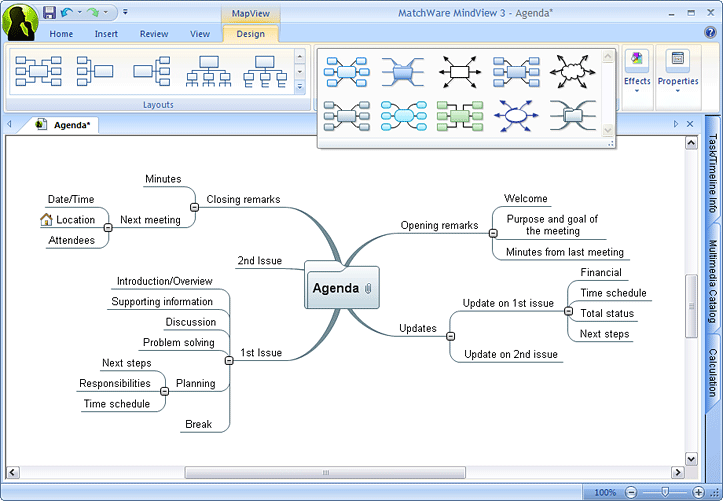Click the Redo arrow icon

(x=93, y=12)
